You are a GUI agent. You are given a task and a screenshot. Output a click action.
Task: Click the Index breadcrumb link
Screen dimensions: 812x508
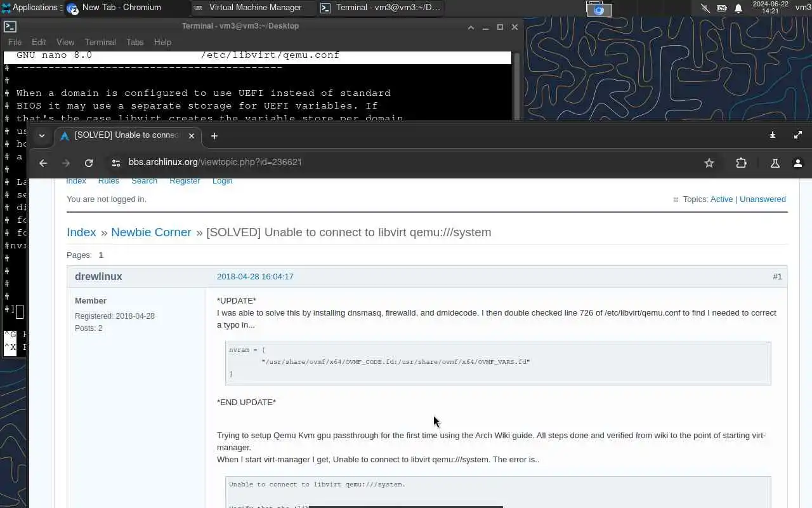point(81,232)
